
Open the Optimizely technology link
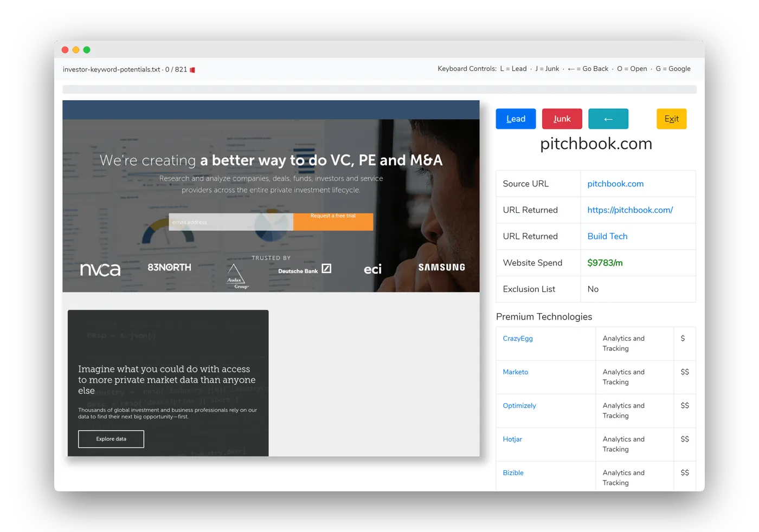point(519,406)
